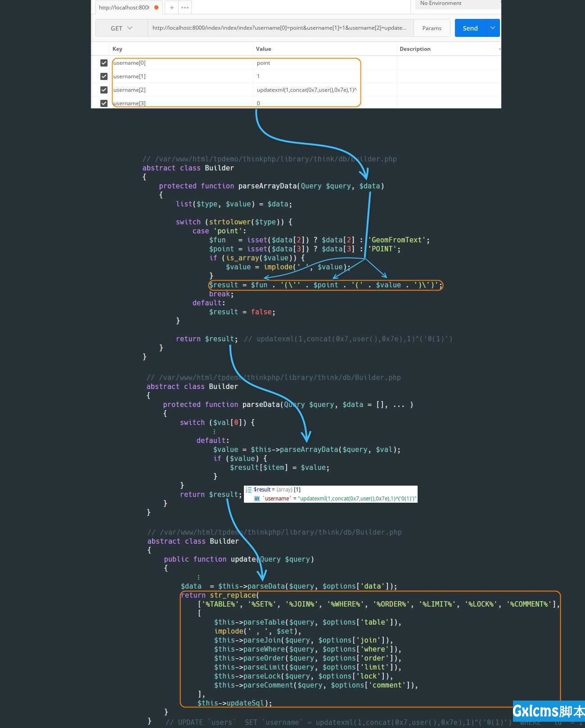Image resolution: width=585 pixels, height=728 pixels.
Task: Open the No Environment dropdown
Action: tap(458, 4)
